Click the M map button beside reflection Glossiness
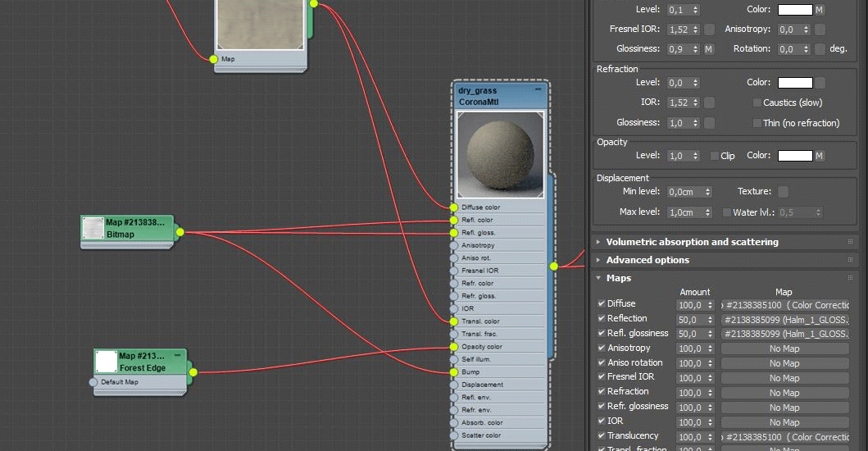868x451 pixels. pyautogui.click(x=709, y=49)
